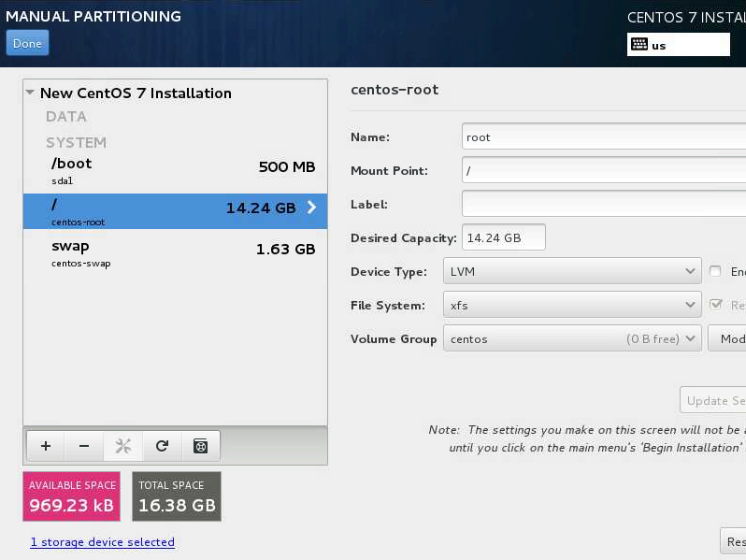This screenshot has width=746, height=560.
Task: Click the Done button
Action: coord(27,43)
